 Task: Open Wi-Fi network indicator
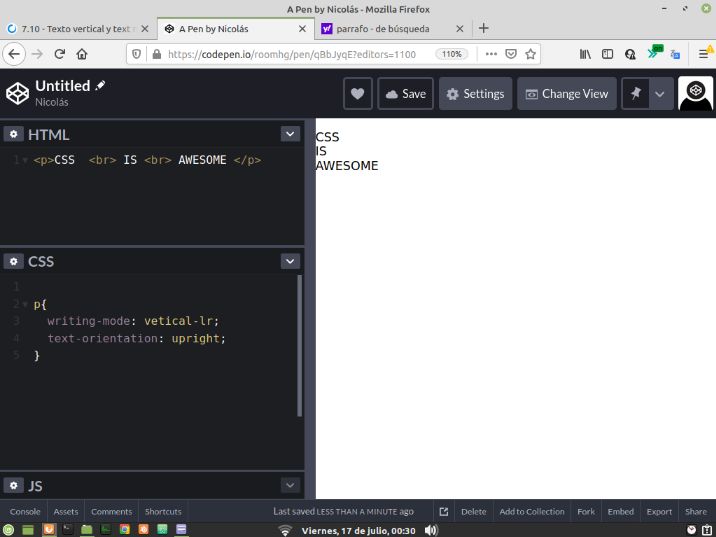[285, 530]
